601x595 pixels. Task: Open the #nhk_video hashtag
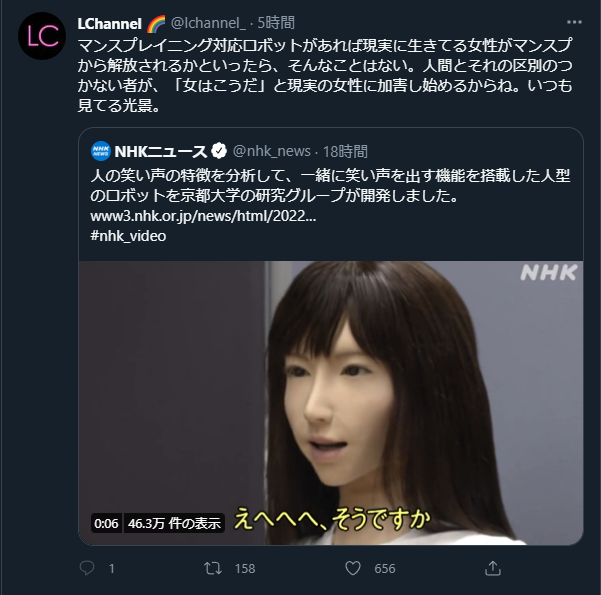[128, 236]
